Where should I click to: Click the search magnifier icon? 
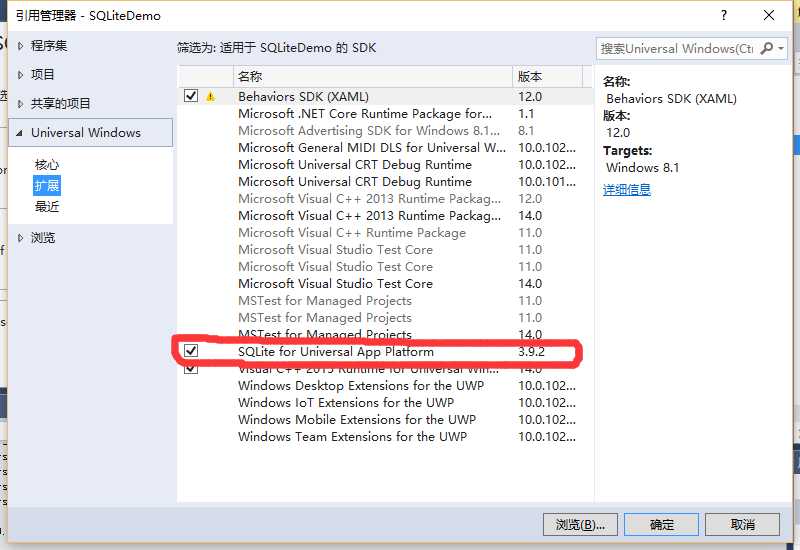766,48
